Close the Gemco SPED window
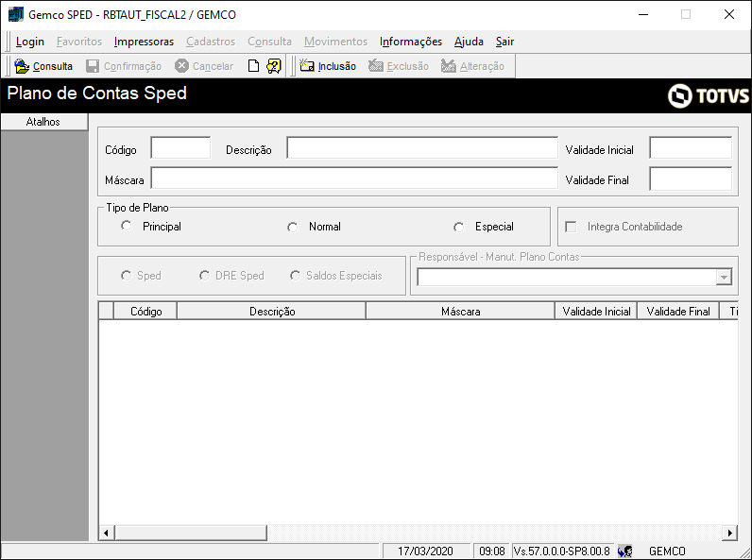 click(x=729, y=14)
